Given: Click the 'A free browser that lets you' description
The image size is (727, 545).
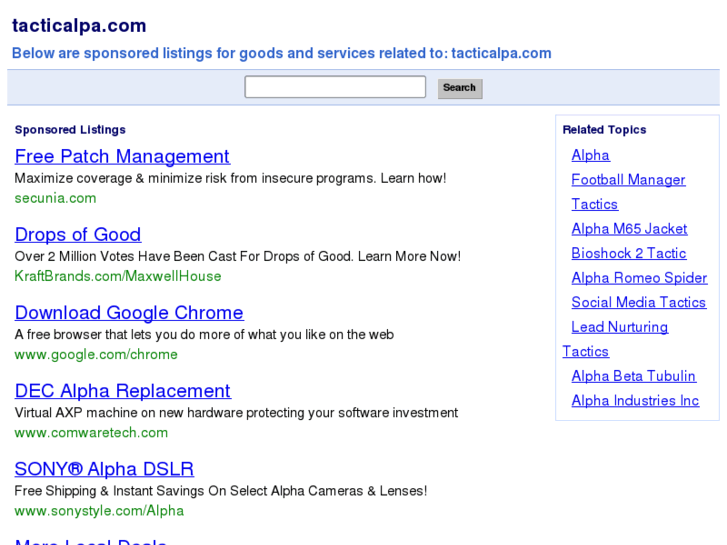Looking at the screenshot, I should tap(204, 335).
